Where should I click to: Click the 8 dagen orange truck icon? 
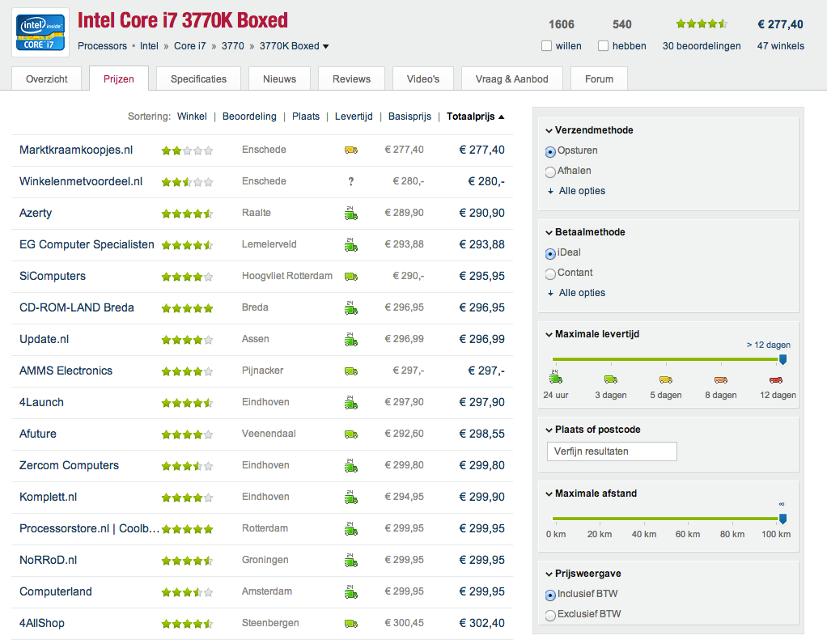point(721,379)
